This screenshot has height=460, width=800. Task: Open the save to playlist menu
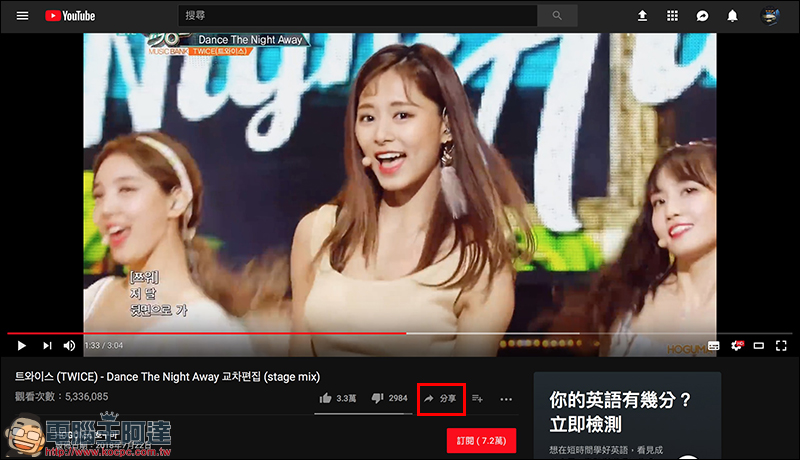click(x=477, y=399)
